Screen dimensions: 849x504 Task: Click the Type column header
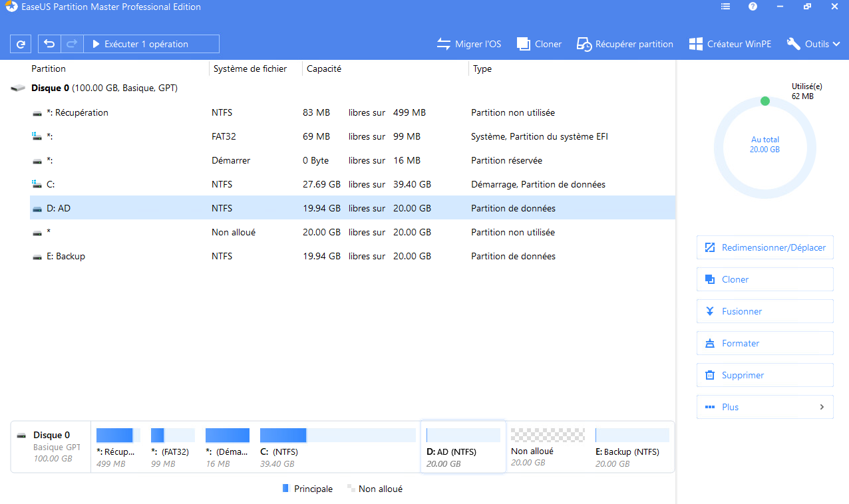tap(482, 68)
